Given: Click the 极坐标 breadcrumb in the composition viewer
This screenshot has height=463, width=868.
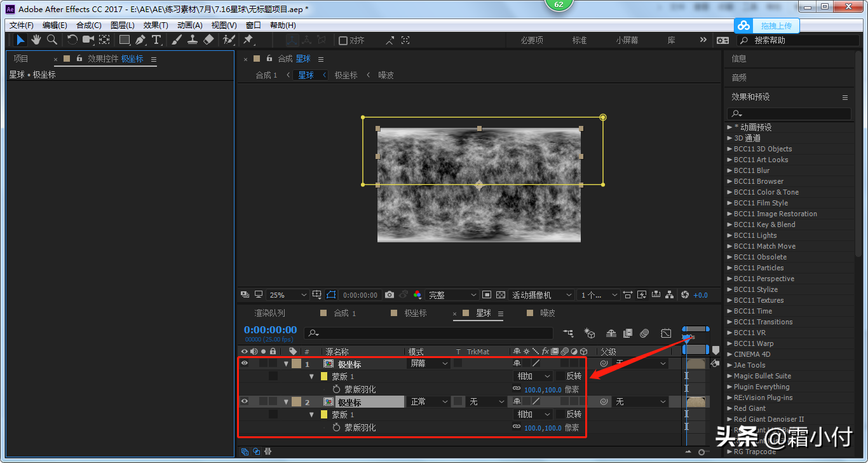Looking at the screenshot, I should click(346, 75).
